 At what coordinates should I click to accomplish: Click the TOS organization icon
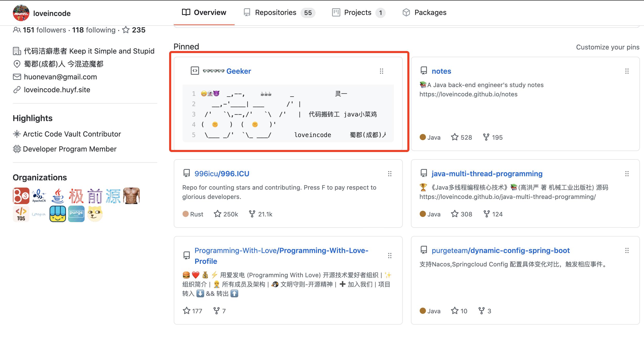click(x=21, y=213)
